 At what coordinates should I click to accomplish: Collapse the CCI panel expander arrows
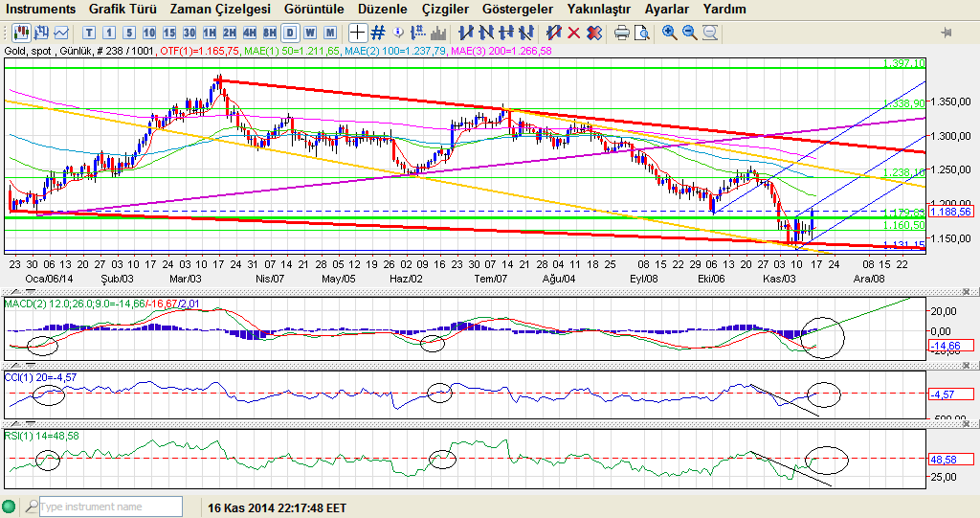(22, 366)
